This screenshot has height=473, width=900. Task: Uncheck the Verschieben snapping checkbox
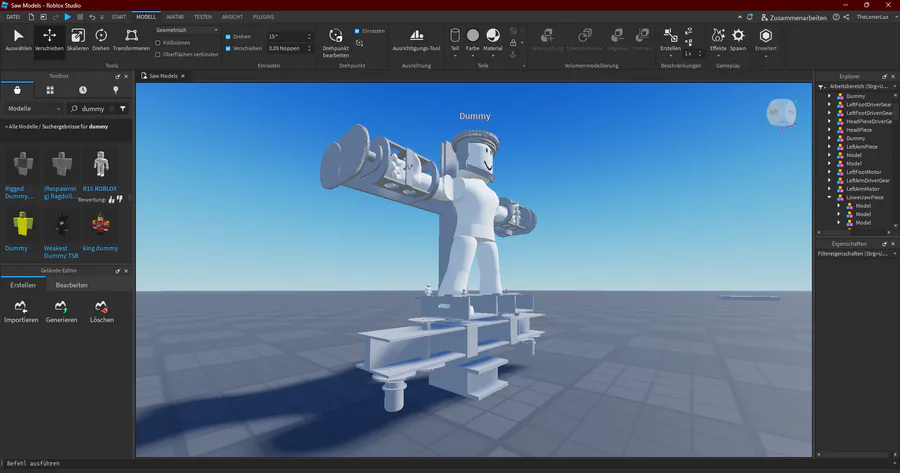click(x=228, y=49)
